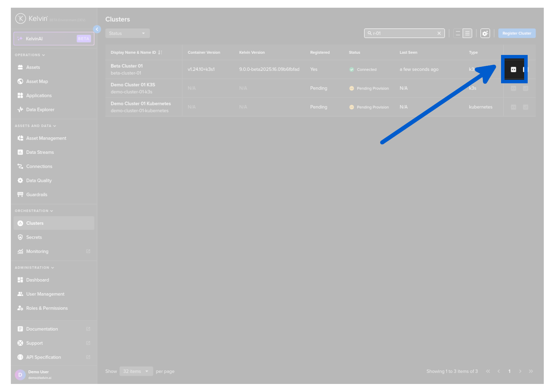
Task: Open the table settings gear icon
Action: pos(485,34)
